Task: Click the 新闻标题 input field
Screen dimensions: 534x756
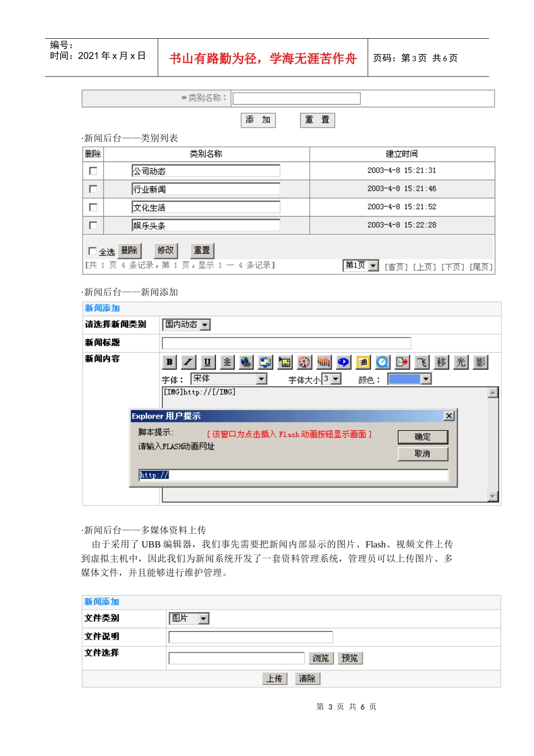Action: click(x=286, y=343)
